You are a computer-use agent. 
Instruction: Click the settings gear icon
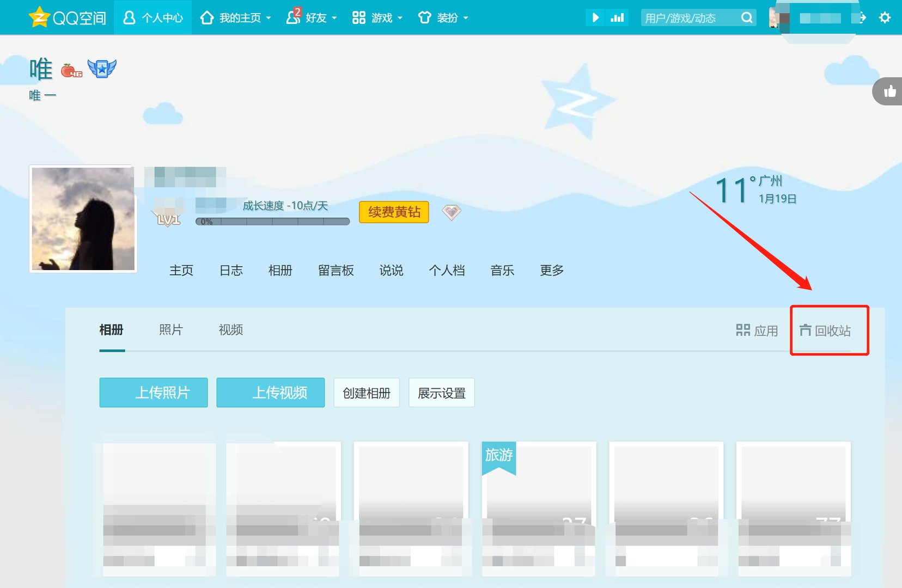885,17
